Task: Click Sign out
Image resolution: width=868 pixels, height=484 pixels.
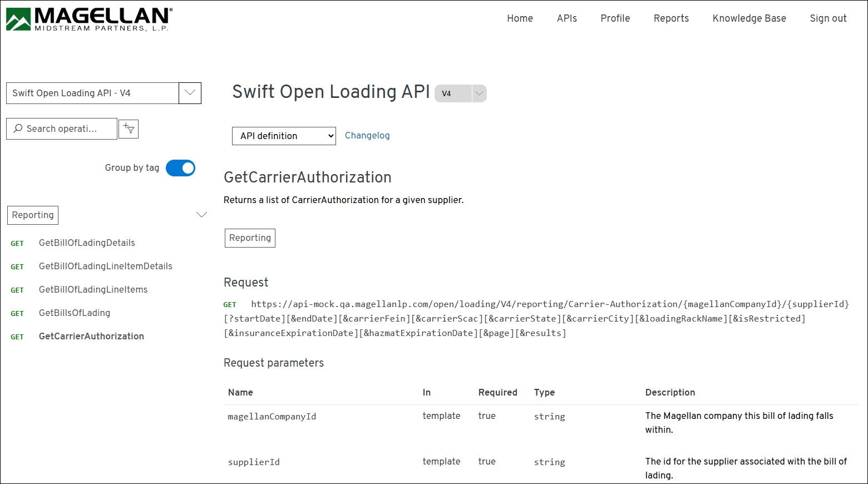Action: (828, 18)
